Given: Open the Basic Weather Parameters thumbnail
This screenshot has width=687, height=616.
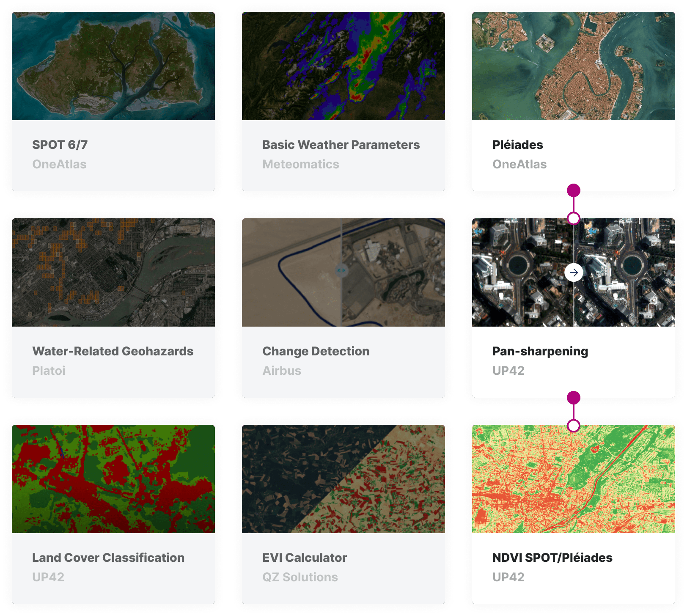Looking at the screenshot, I should (343, 66).
